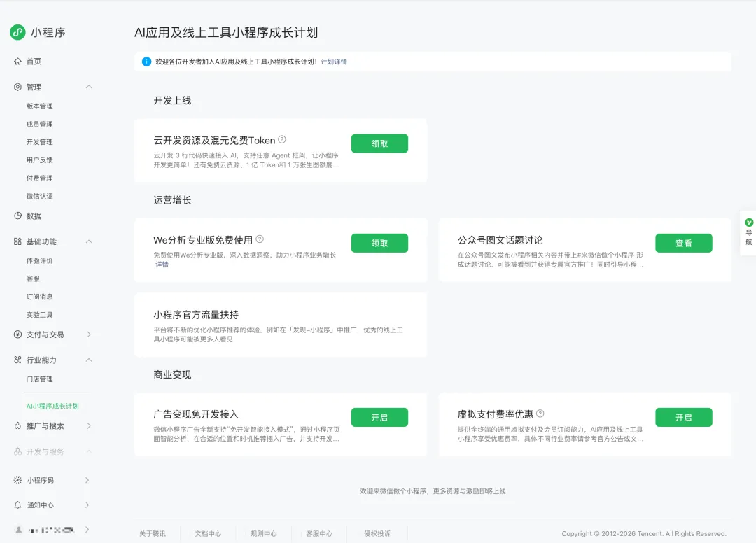Click 领取 for 云开发资源及混元免费Token
Screen dimensions: 756x543
point(379,143)
